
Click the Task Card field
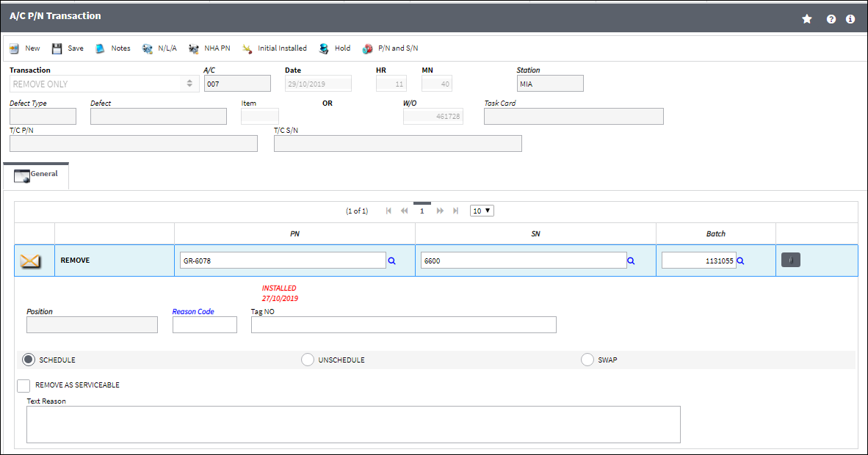(x=574, y=116)
